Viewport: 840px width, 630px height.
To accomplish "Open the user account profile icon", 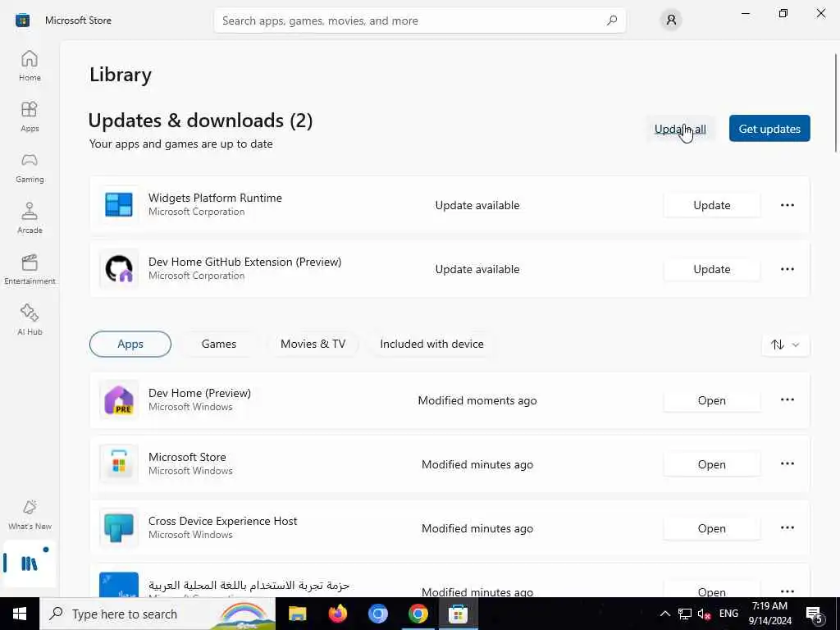I will click(x=671, y=21).
